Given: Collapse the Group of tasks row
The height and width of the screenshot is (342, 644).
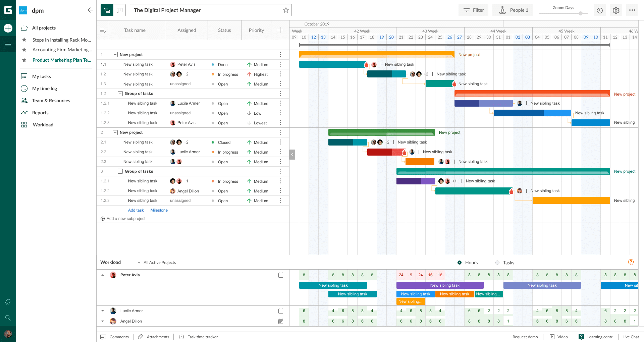Looking at the screenshot, I should tap(120, 94).
